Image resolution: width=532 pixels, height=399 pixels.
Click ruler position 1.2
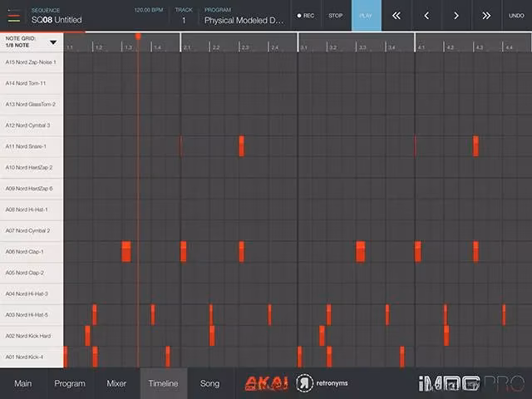[99, 47]
